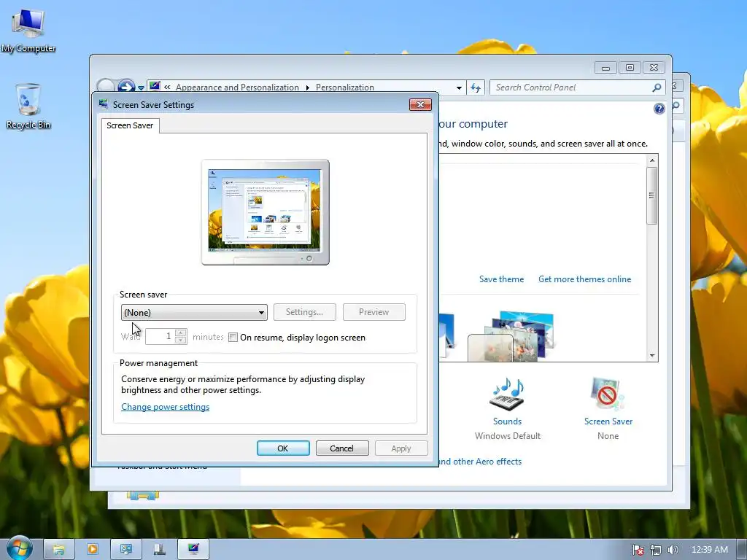Click the network tray icon
This screenshot has height=560, width=747.
coord(656,550)
